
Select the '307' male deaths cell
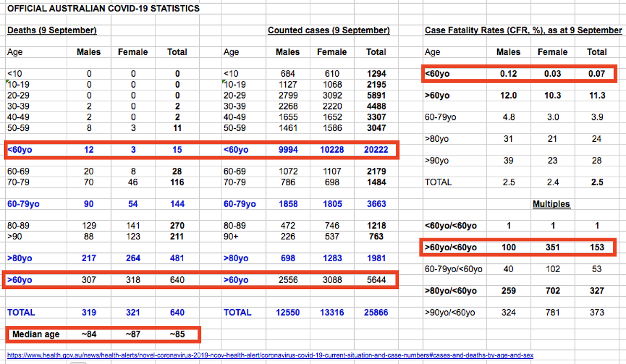[x=89, y=280]
